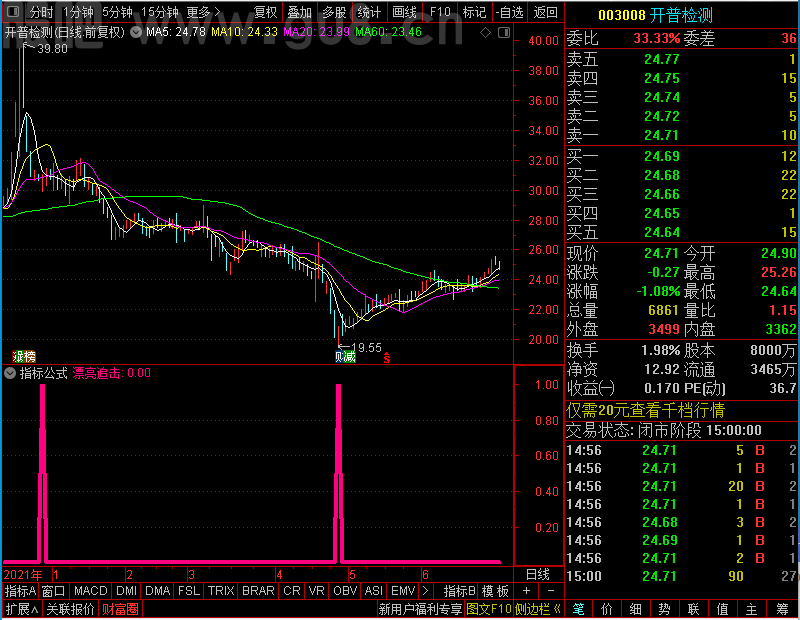This screenshot has height=620, width=800.
Task: Select the 值 value tab
Action: click(x=722, y=609)
